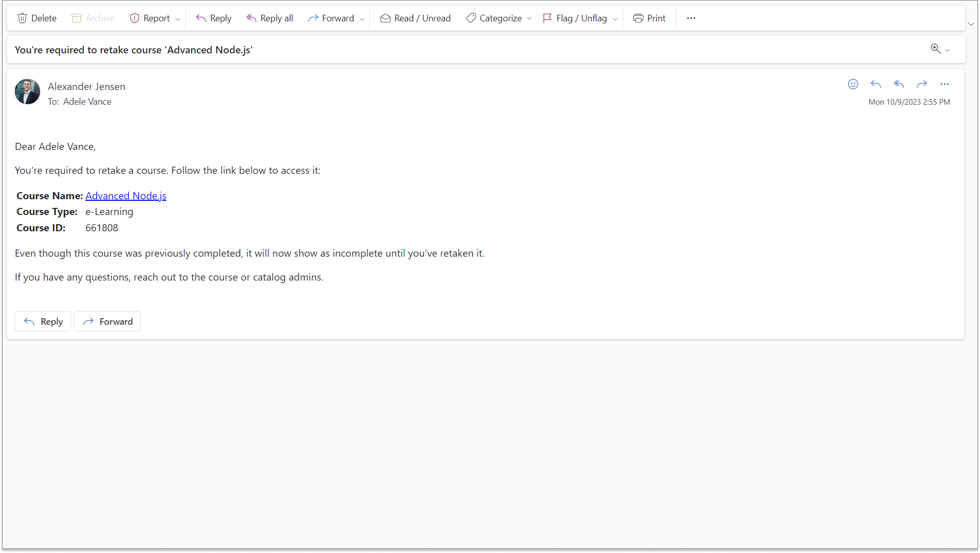Toggle Read / Unread status
980x553 pixels.
coord(415,18)
